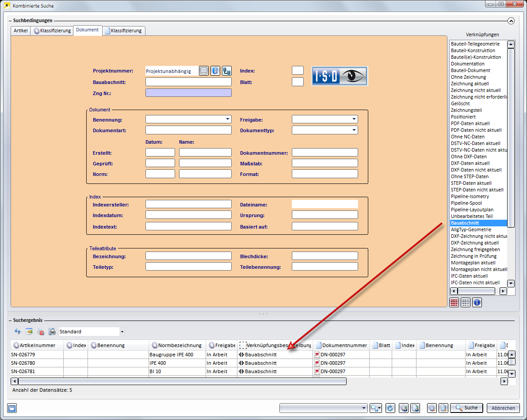
Task: Click printer icon beside Standard dropdown
Action: [52, 332]
